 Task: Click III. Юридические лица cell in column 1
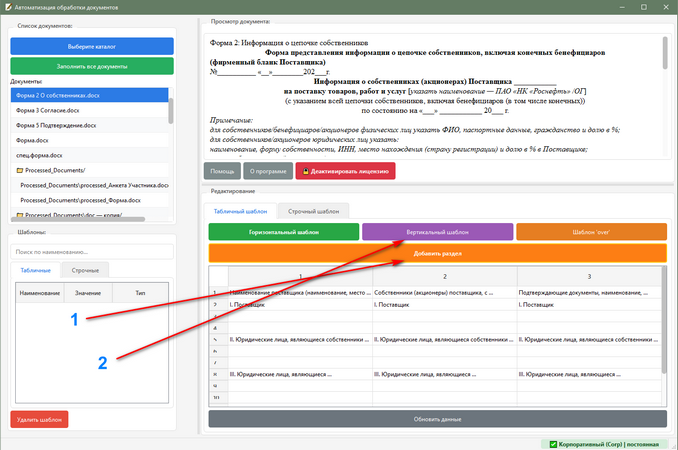(x=301, y=374)
